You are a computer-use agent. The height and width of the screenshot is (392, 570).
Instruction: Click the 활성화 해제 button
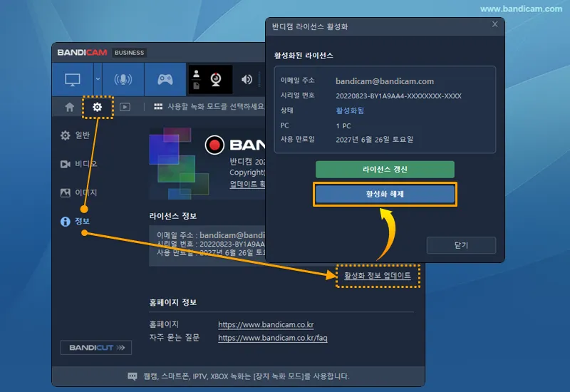385,194
